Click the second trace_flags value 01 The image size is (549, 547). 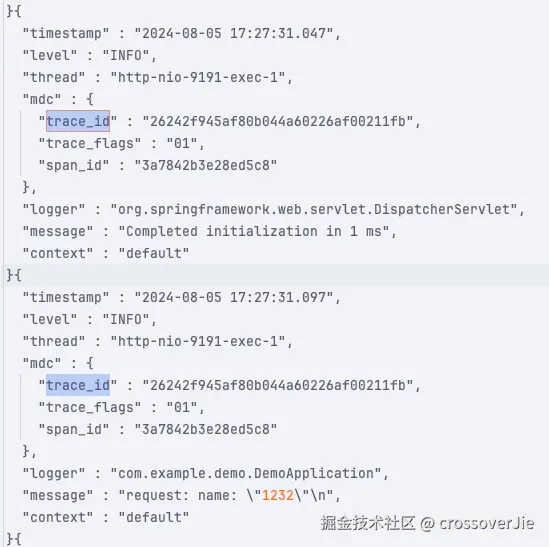click(x=182, y=407)
